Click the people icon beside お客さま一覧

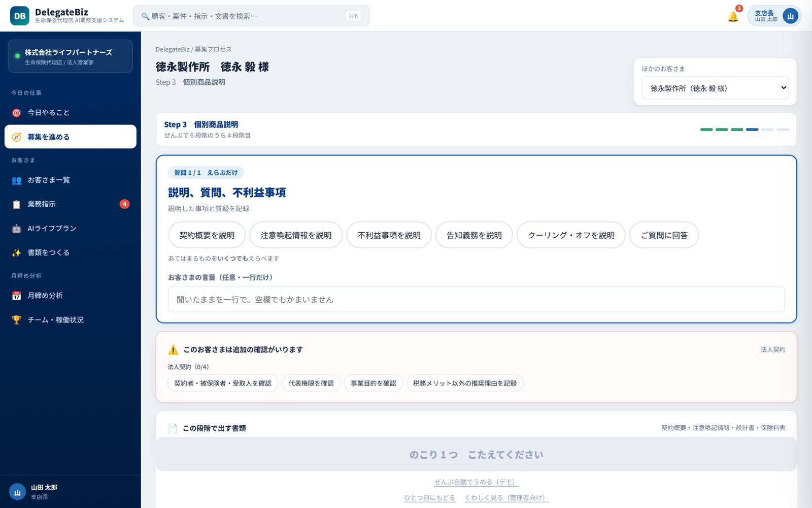click(17, 180)
